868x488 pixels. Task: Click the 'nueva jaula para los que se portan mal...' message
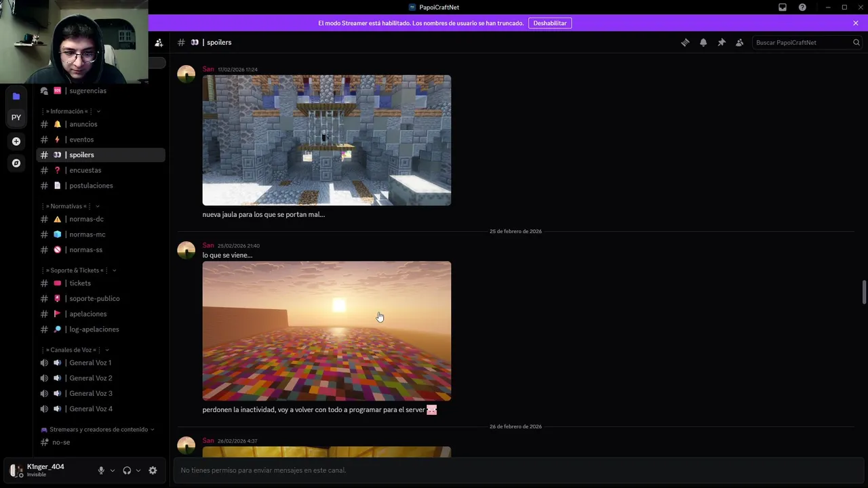pyautogui.click(x=264, y=214)
